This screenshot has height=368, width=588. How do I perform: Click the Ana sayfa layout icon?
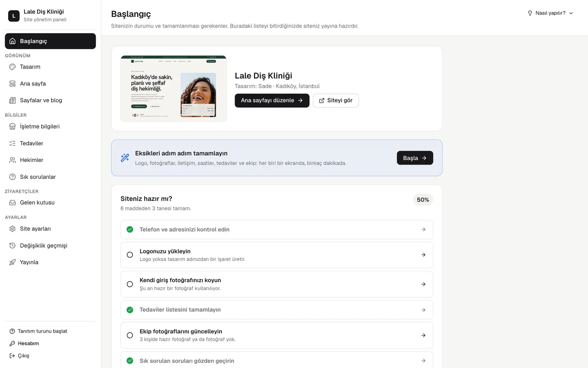click(12, 84)
